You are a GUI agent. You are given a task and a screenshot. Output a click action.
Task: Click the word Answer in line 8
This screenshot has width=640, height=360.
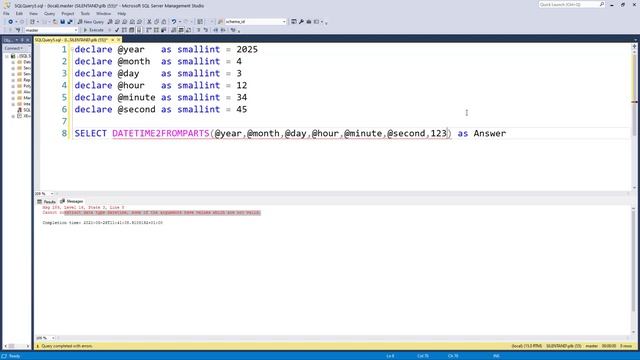point(489,133)
